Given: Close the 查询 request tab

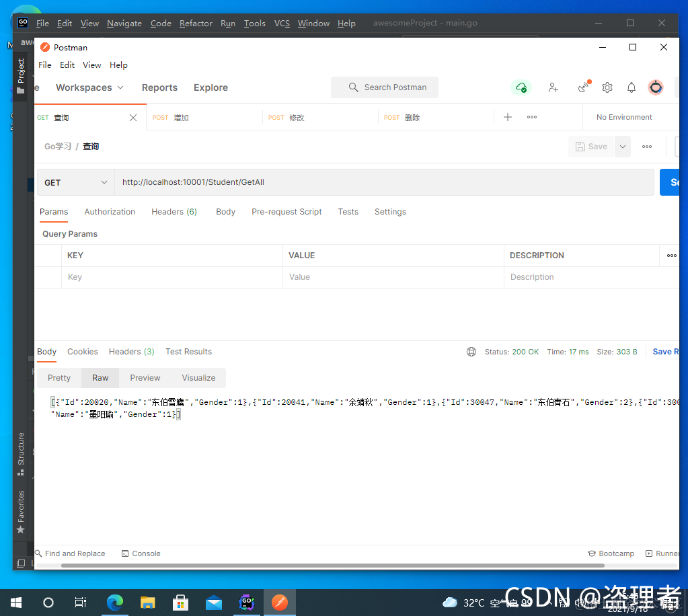Looking at the screenshot, I should click(133, 118).
